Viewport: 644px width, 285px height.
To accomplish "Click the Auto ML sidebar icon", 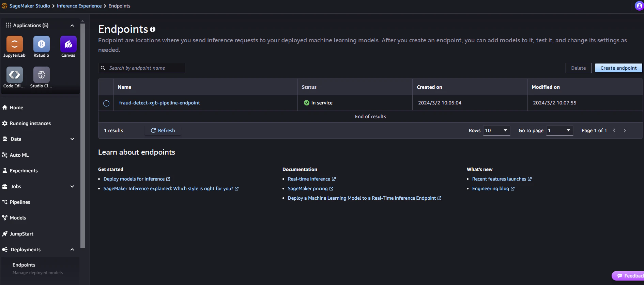I will click(5, 155).
